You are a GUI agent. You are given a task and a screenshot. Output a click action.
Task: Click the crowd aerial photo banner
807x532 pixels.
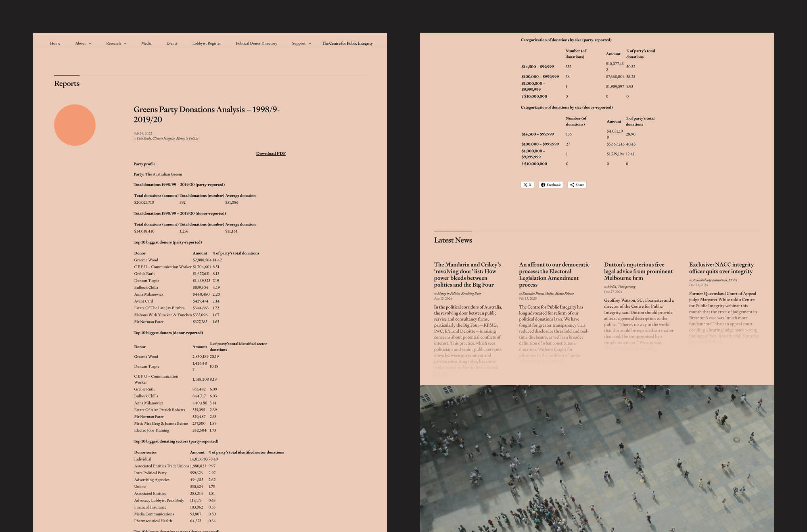pos(597,458)
